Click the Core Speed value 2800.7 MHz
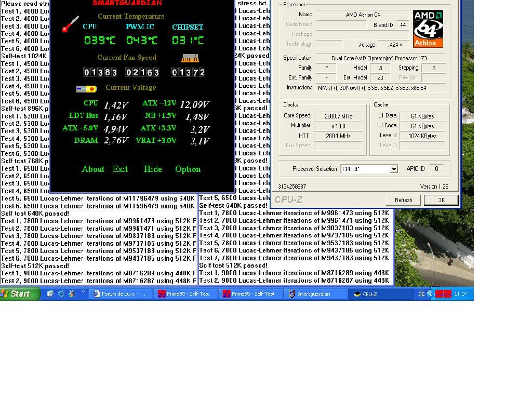The height and width of the screenshot is (399, 532). click(338, 116)
